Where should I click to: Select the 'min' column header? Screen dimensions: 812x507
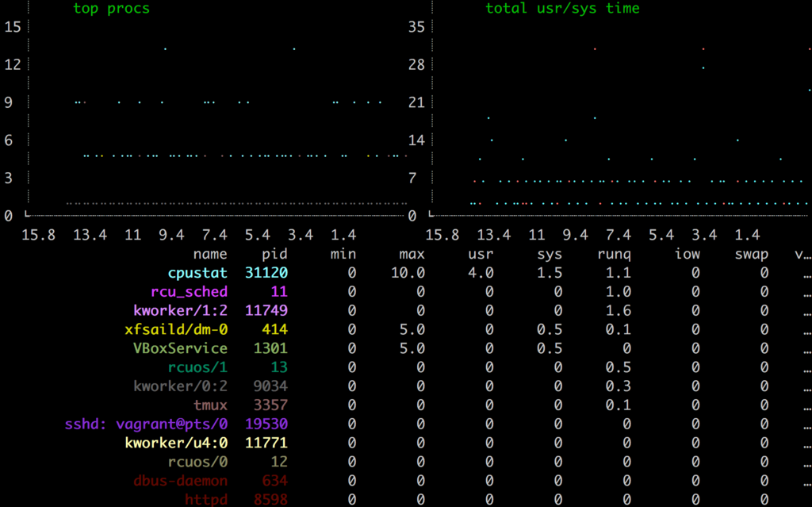click(x=343, y=254)
